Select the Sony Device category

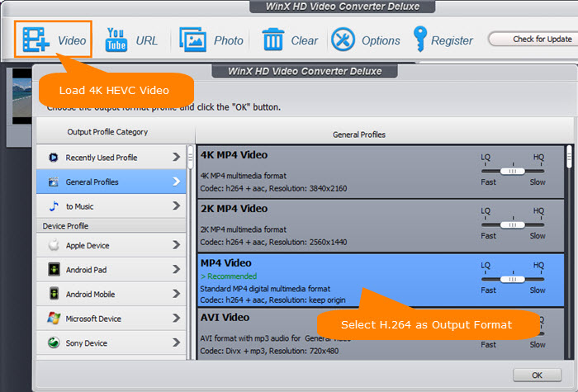click(x=111, y=342)
